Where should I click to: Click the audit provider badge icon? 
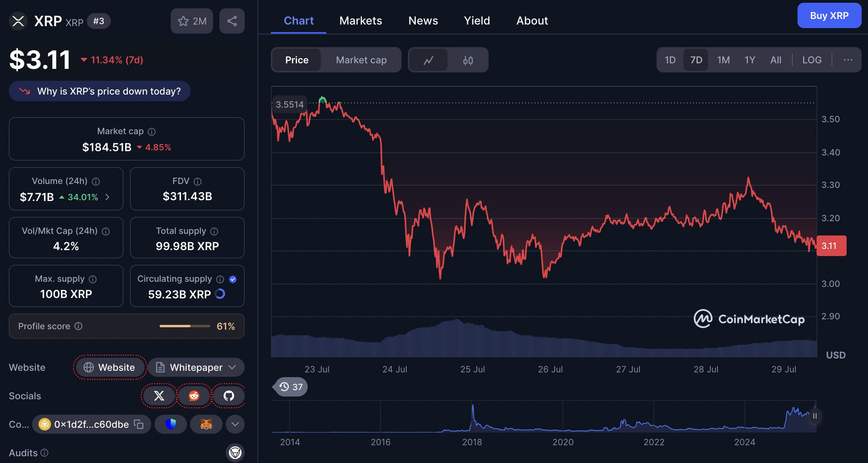(235, 452)
